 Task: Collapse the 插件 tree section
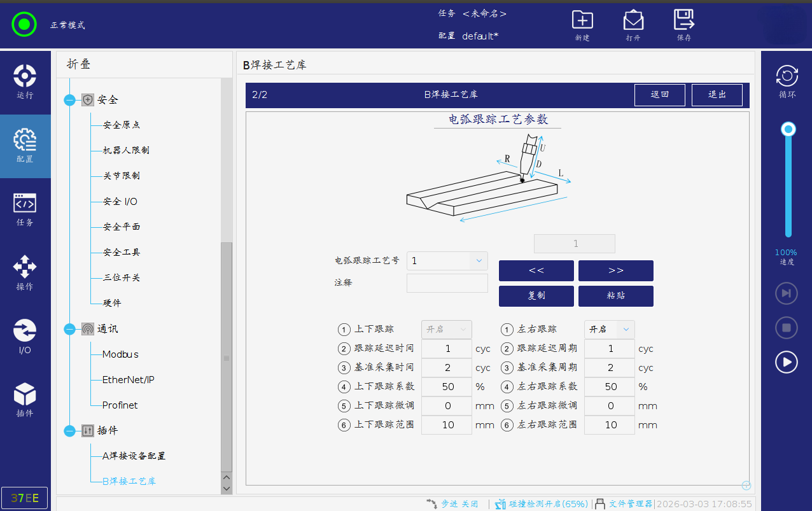(69, 431)
